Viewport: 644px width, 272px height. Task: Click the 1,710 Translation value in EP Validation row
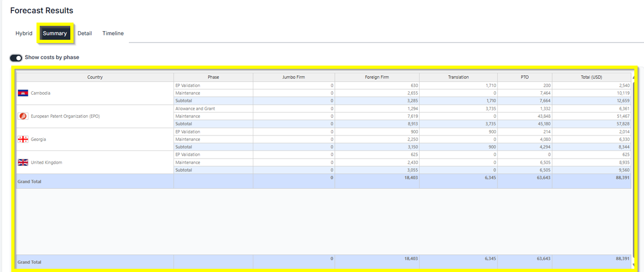point(491,85)
